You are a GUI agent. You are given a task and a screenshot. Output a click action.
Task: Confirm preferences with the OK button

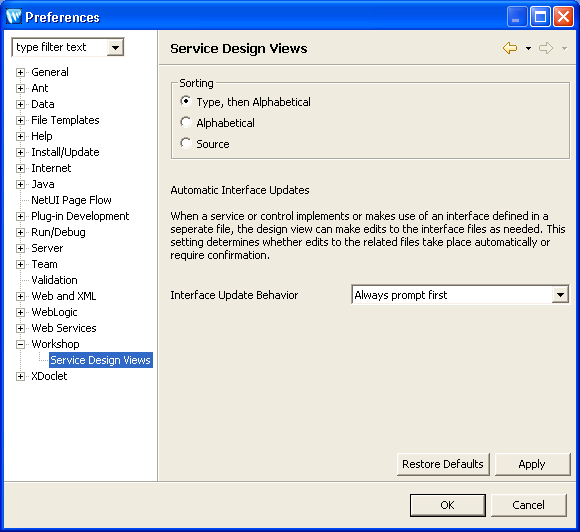coord(448,505)
